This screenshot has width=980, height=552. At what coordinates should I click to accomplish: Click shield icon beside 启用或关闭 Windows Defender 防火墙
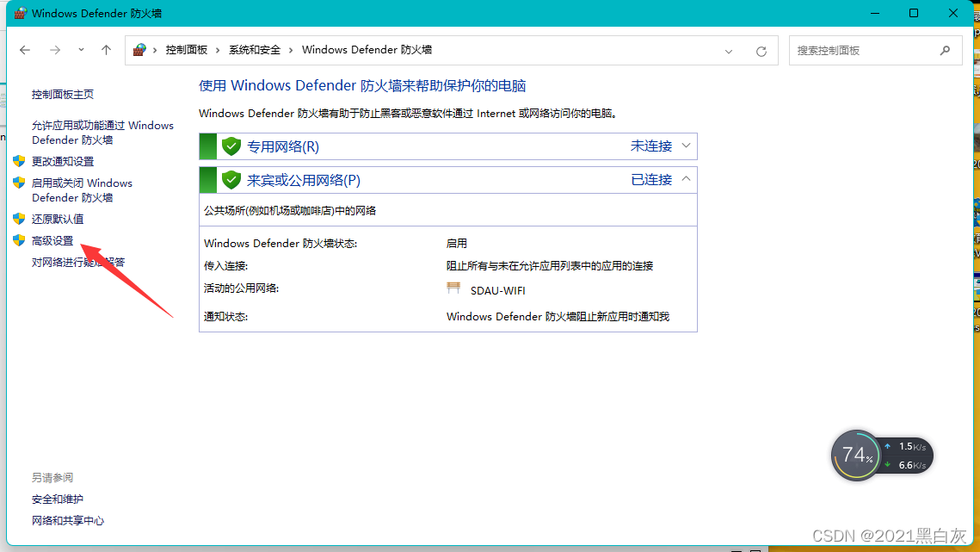tap(20, 183)
